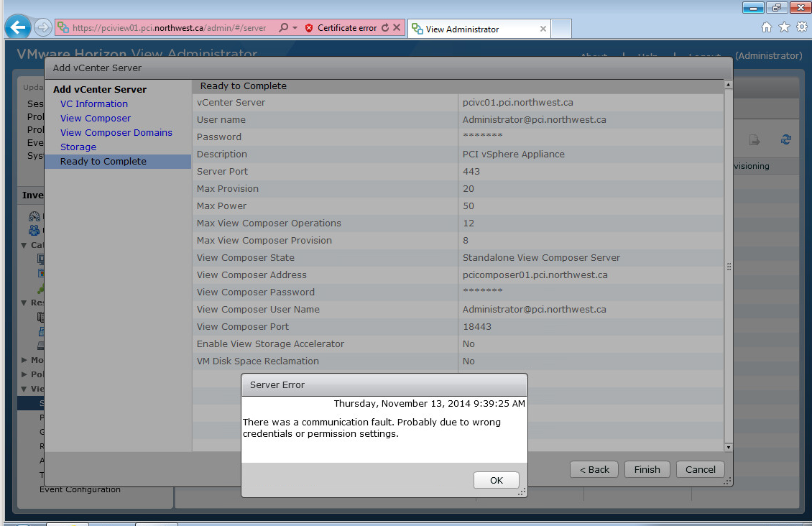
Task: Click the Max Provision value 20
Action: point(468,189)
